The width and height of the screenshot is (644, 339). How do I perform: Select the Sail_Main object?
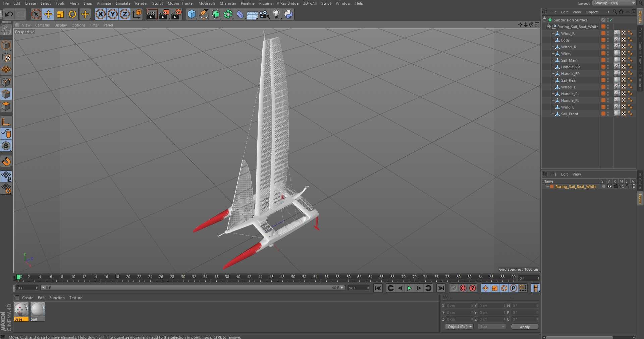(x=569, y=60)
